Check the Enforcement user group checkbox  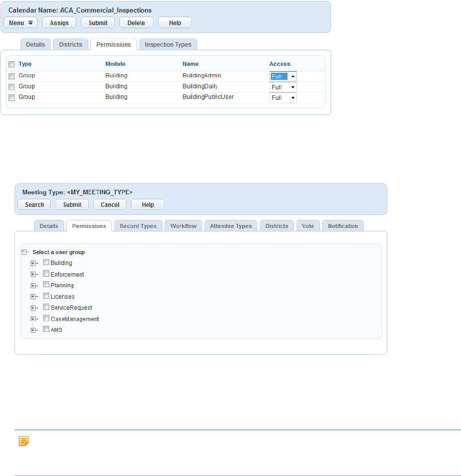(46, 273)
